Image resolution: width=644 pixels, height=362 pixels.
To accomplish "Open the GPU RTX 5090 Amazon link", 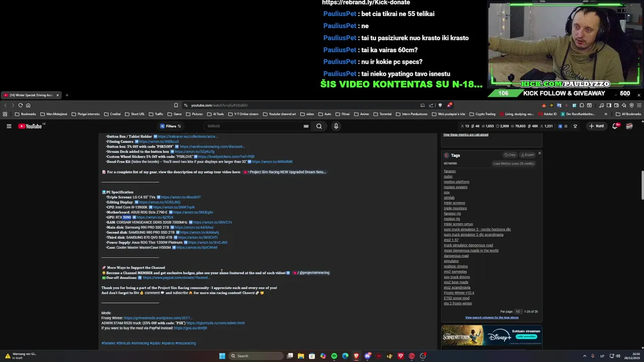I will coord(155,217).
